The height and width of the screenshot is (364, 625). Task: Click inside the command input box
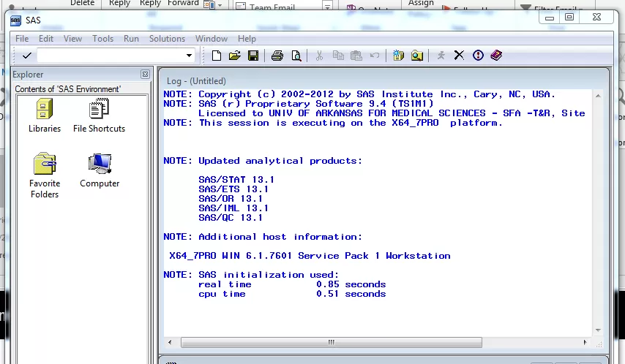pos(111,56)
